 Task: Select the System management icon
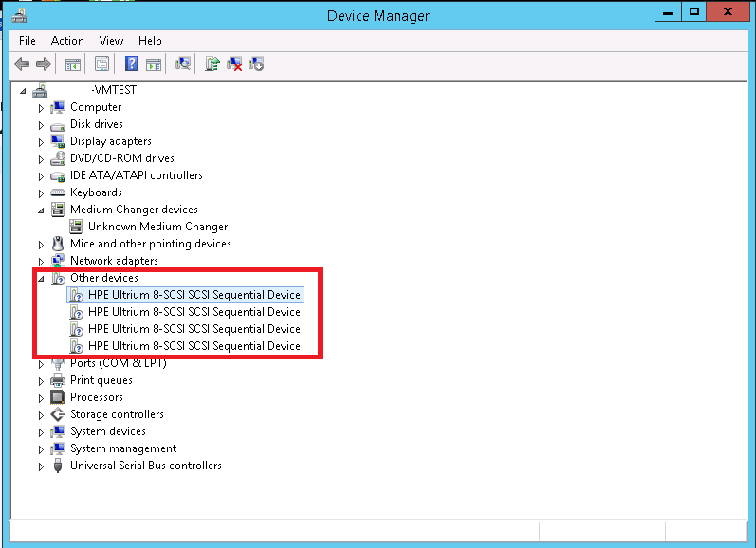pos(58,448)
